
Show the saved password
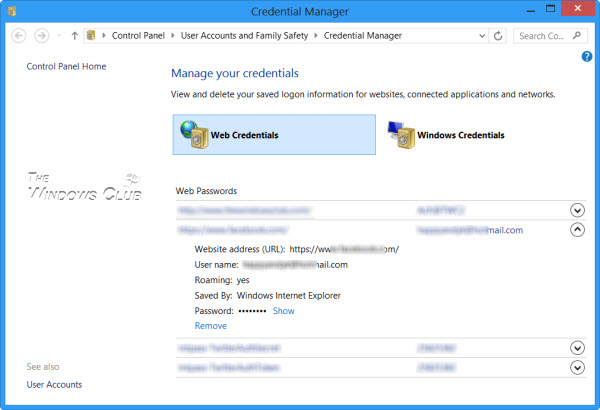click(284, 311)
